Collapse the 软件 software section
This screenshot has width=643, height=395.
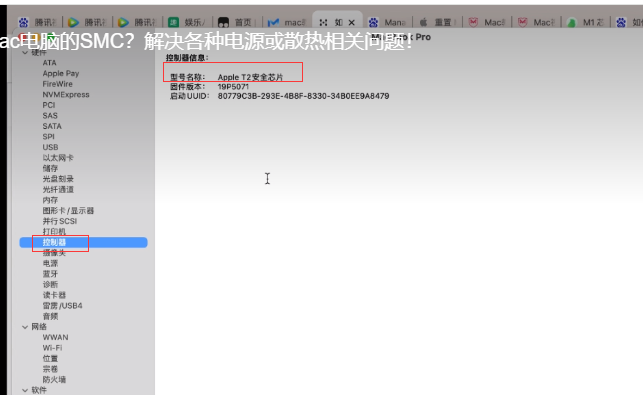[25, 390]
